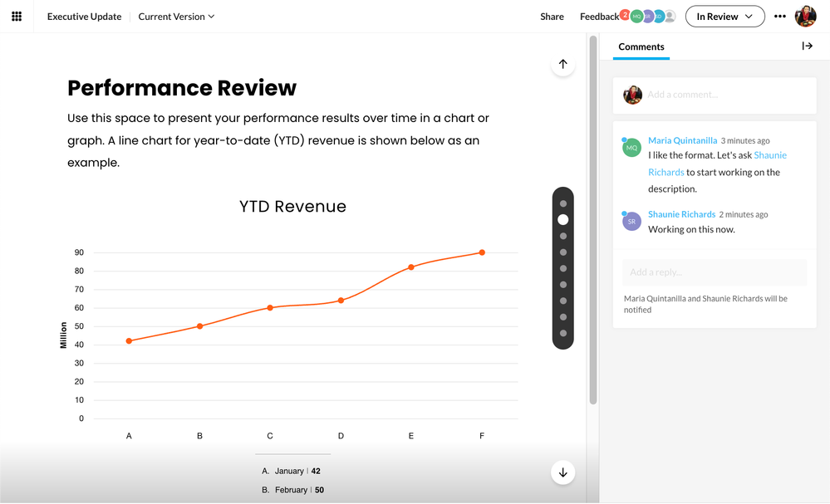The width and height of the screenshot is (830, 504).
Task: Switch to the Comments tab
Action: pyautogui.click(x=641, y=46)
